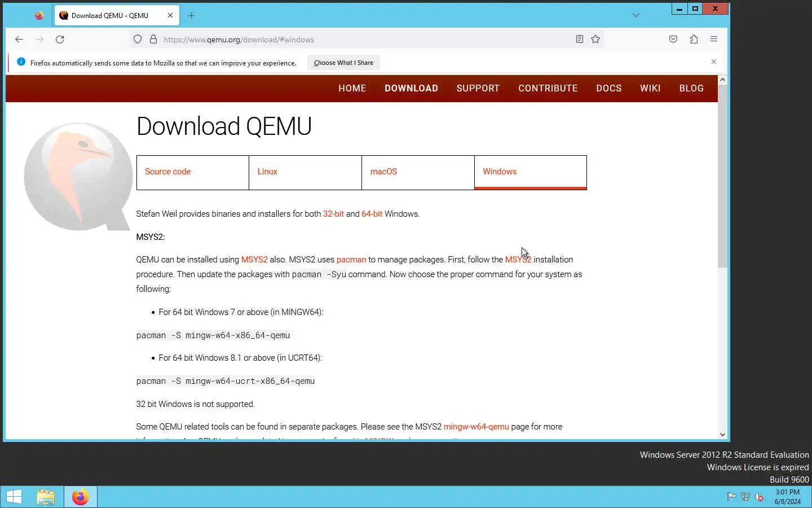Screen dimensions: 812x508
Task: Select the Windows tab
Action: pos(531,172)
